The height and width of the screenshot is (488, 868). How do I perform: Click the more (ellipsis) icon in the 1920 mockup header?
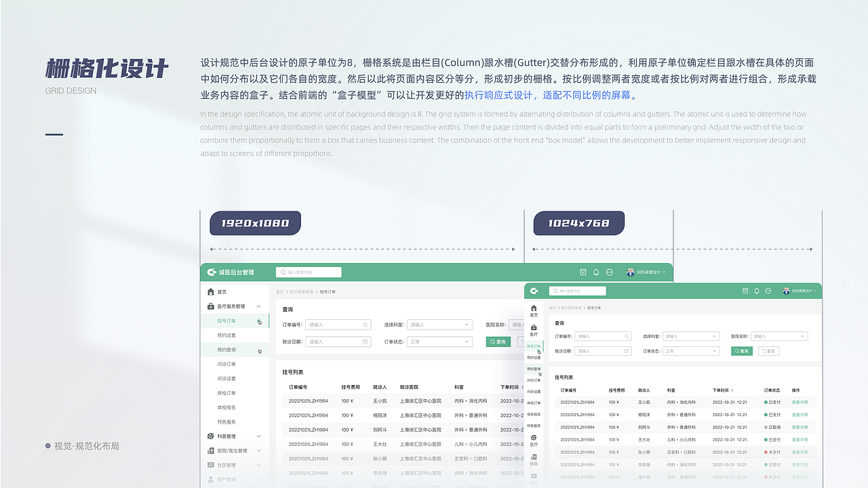click(609, 272)
